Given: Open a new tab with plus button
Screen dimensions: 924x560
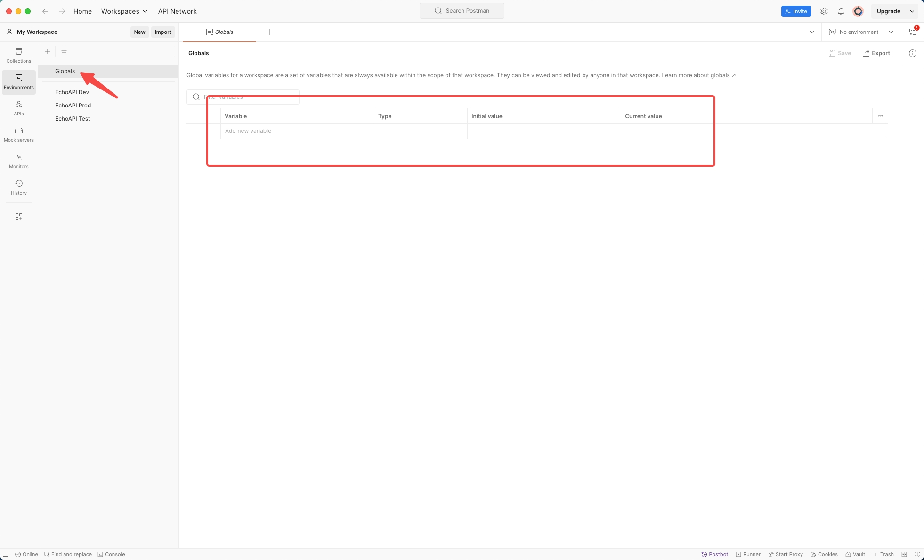Looking at the screenshot, I should tap(269, 32).
